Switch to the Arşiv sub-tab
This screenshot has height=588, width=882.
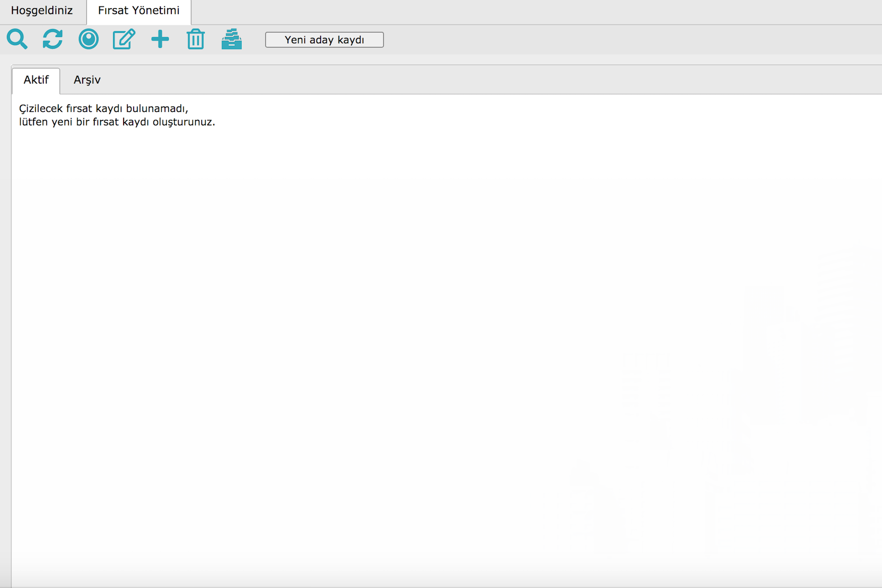click(x=87, y=80)
